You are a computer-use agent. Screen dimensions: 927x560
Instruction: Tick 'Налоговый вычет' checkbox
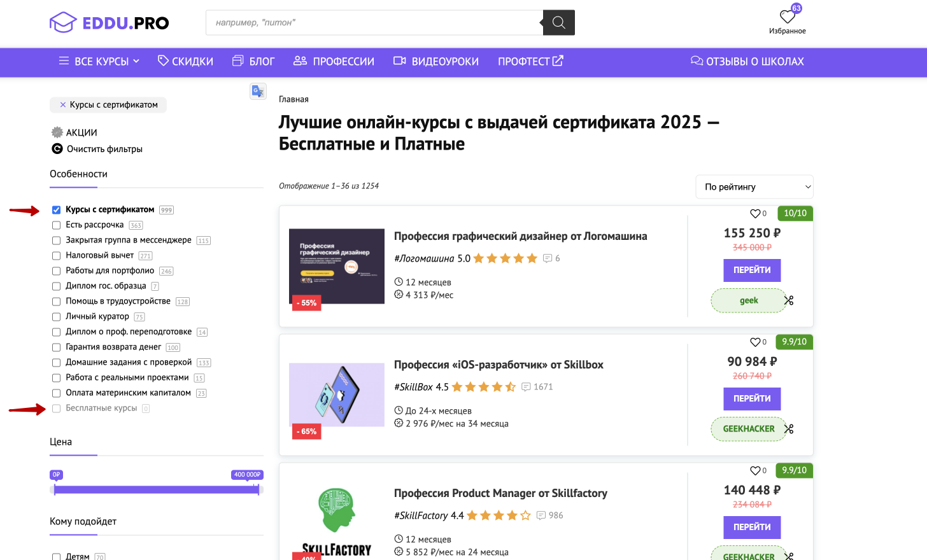pos(56,256)
